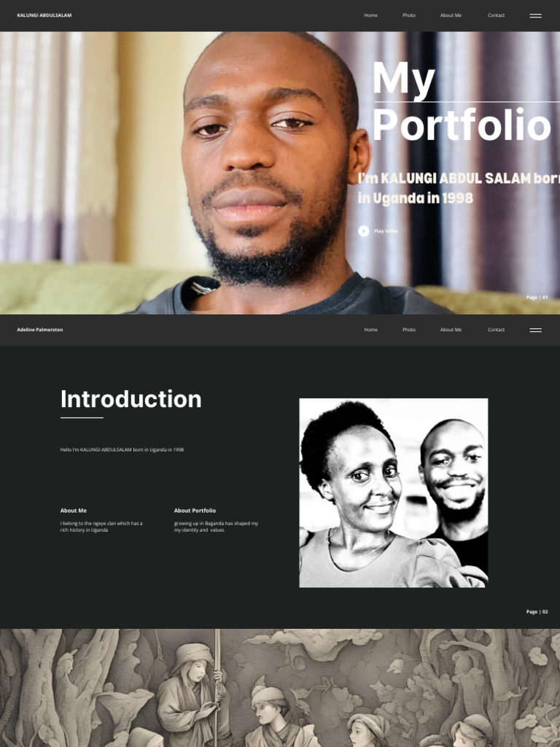Click the About Me subheading in the Introduction section
The height and width of the screenshot is (747, 560).
(x=74, y=510)
